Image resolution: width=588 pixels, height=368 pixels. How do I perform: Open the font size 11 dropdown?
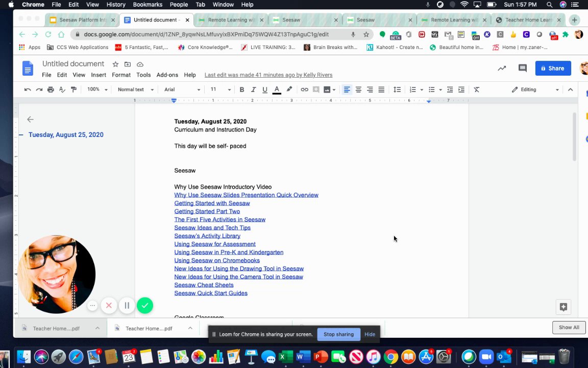(x=220, y=89)
